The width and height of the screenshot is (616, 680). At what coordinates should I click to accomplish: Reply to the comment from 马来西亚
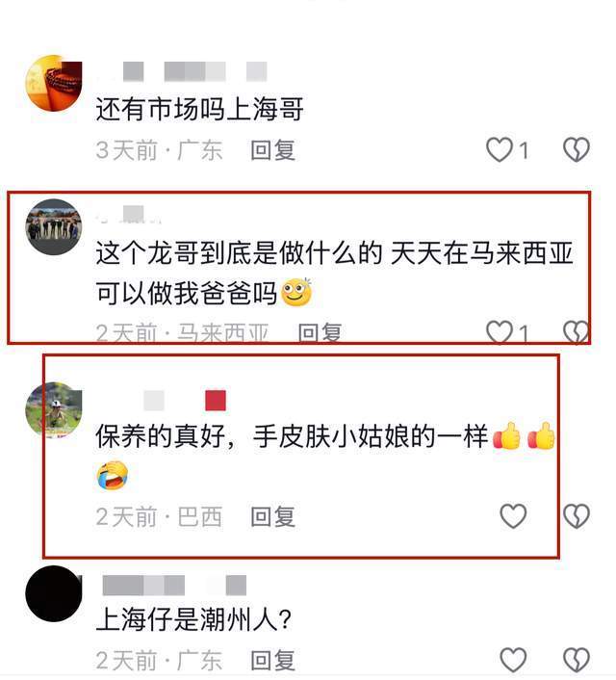[x=320, y=333]
